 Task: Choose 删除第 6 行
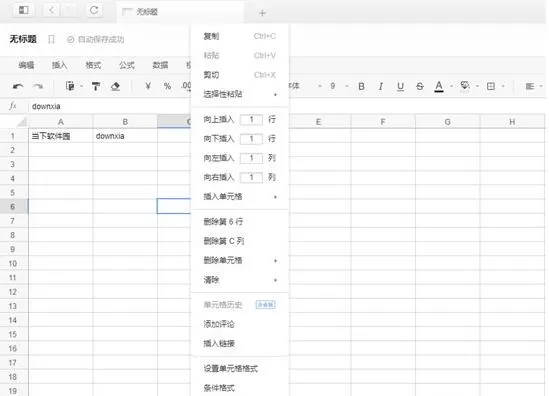coord(240,222)
